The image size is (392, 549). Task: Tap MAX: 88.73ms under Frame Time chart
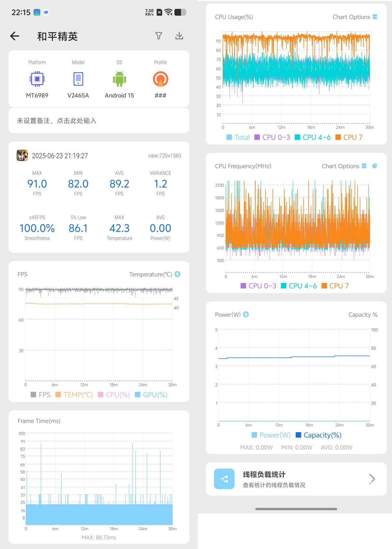click(x=99, y=537)
